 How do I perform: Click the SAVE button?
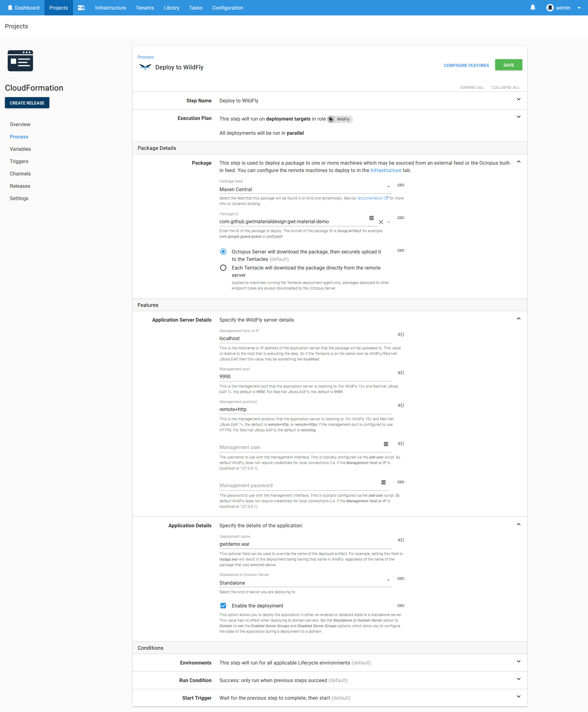(x=508, y=65)
